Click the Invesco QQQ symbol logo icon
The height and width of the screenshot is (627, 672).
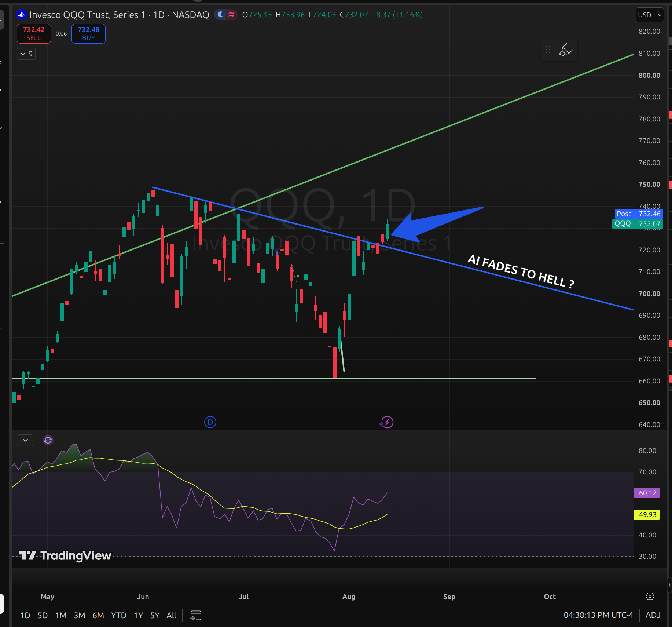(x=22, y=15)
